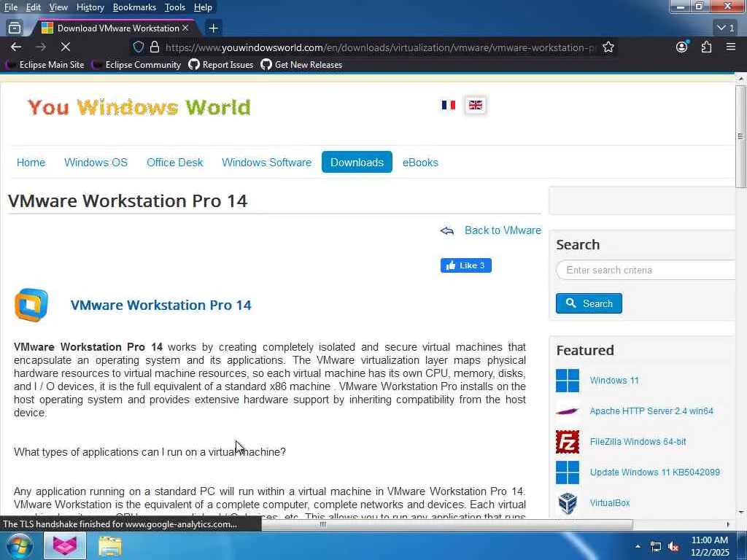Open the hamburger application menu
The width and height of the screenshot is (747, 560).
[x=730, y=47]
